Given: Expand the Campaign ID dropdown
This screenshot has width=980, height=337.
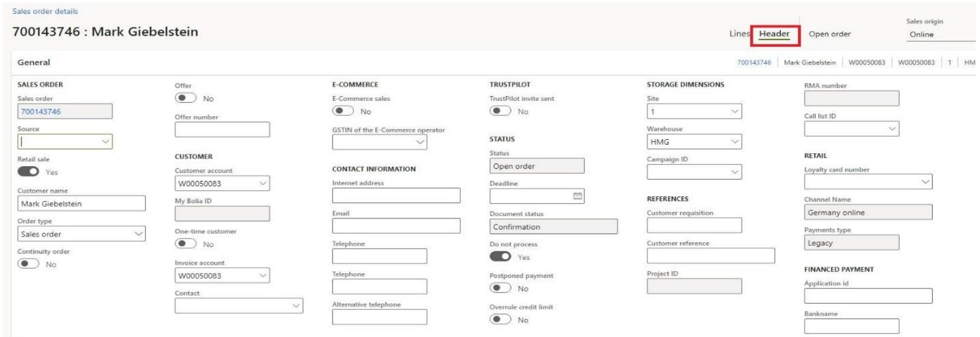Looking at the screenshot, I should coord(734,172).
